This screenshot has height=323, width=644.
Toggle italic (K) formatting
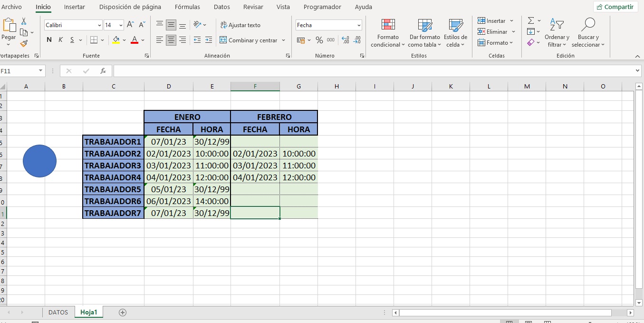coord(60,40)
